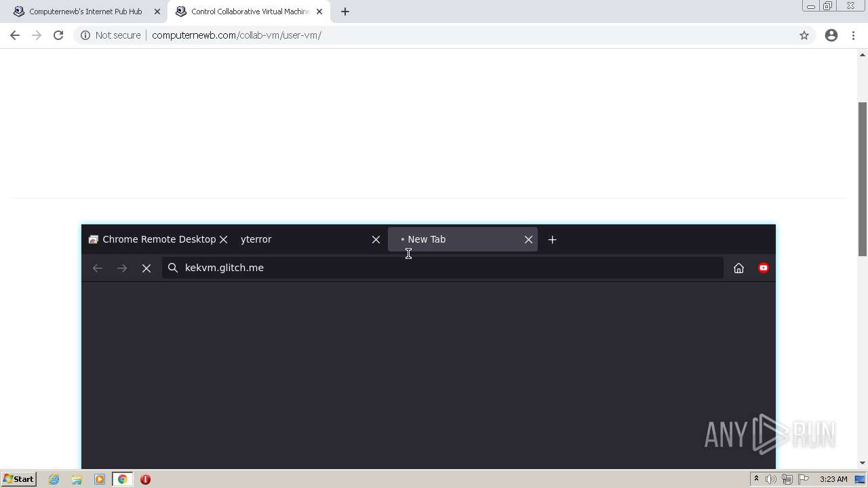Launch Internet Explorer from taskbar
The width and height of the screenshot is (868, 488).
tap(54, 479)
